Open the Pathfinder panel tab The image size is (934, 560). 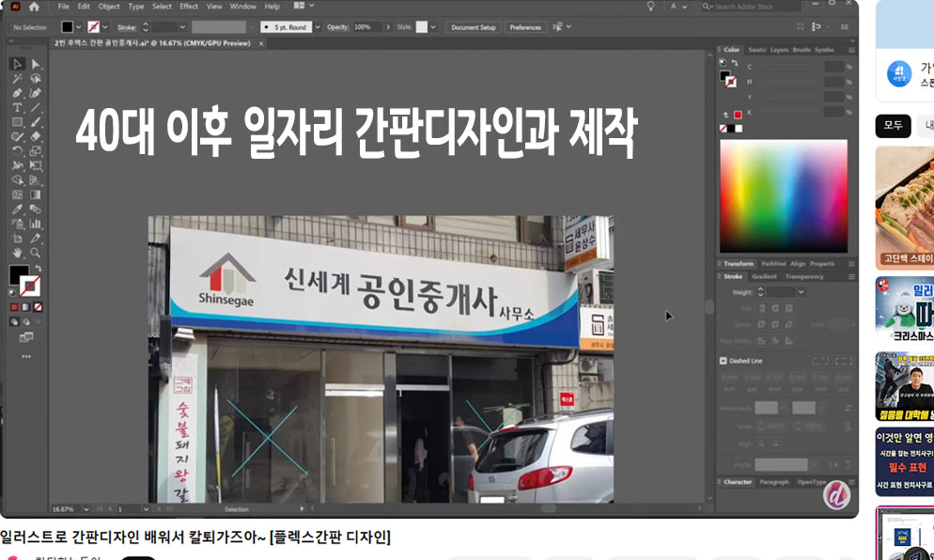(x=773, y=263)
